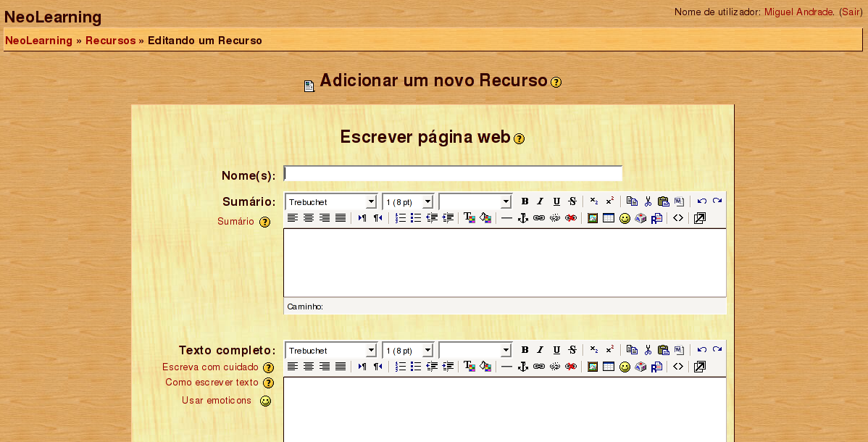Insert a smiley in the Sumário editor toolbar
868x442 pixels.
click(x=625, y=218)
